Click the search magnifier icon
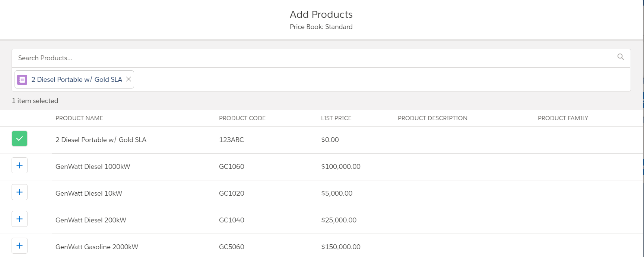The width and height of the screenshot is (644, 257). [621, 57]
